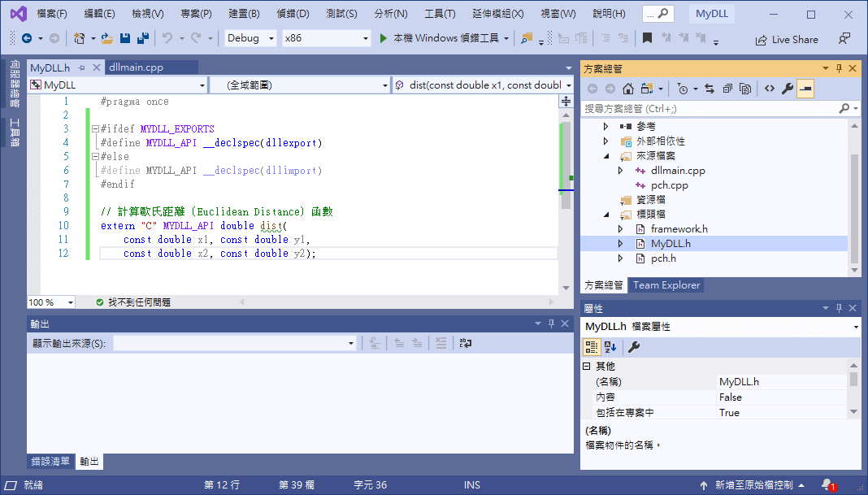Click the editor vertical scrollbar thumb
This screenshot has height=495, width=868.
point(566,164)
